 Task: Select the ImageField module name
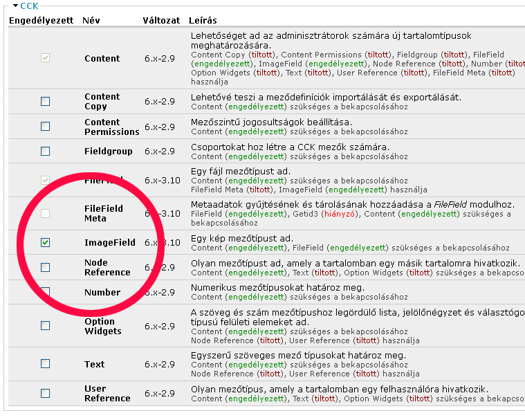110,242
